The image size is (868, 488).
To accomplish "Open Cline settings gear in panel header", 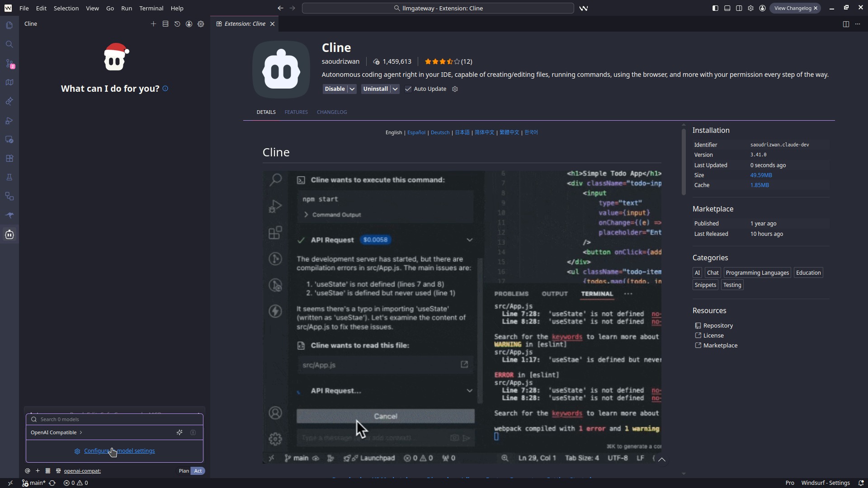I will pos(201,24).
